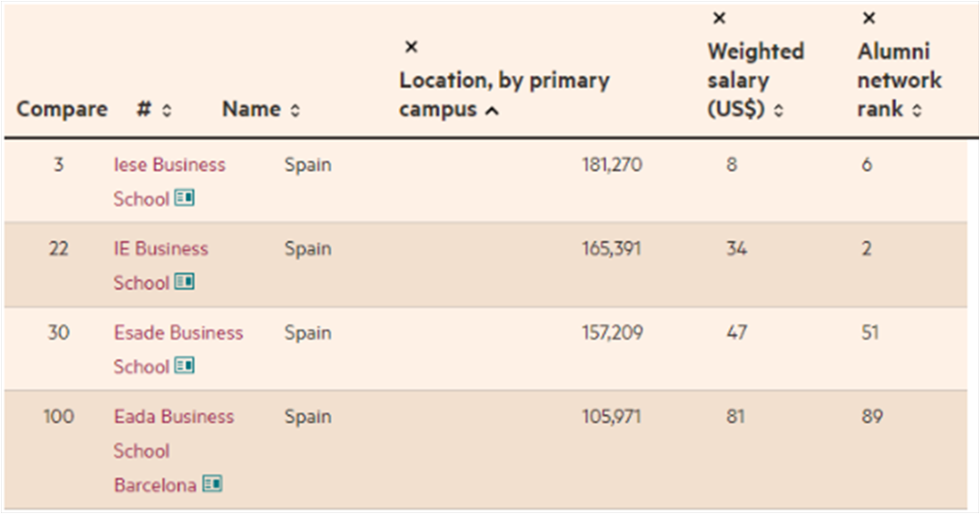
Task: Remove the Weighted salary column with X icon
Action: [x=720, y=18]
